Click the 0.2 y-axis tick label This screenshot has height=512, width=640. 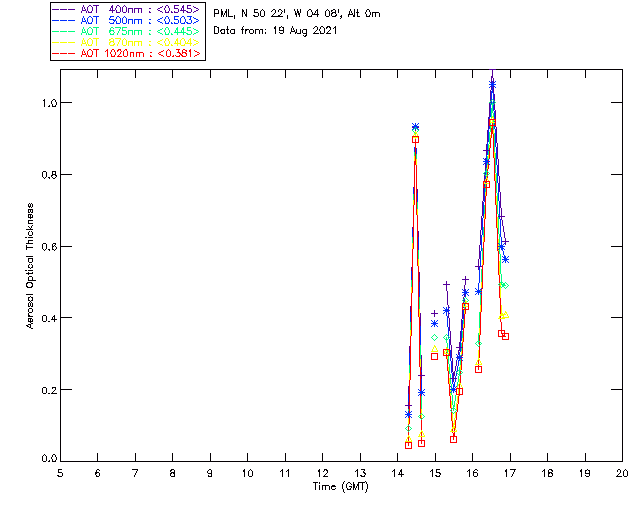tap(49, 390)
